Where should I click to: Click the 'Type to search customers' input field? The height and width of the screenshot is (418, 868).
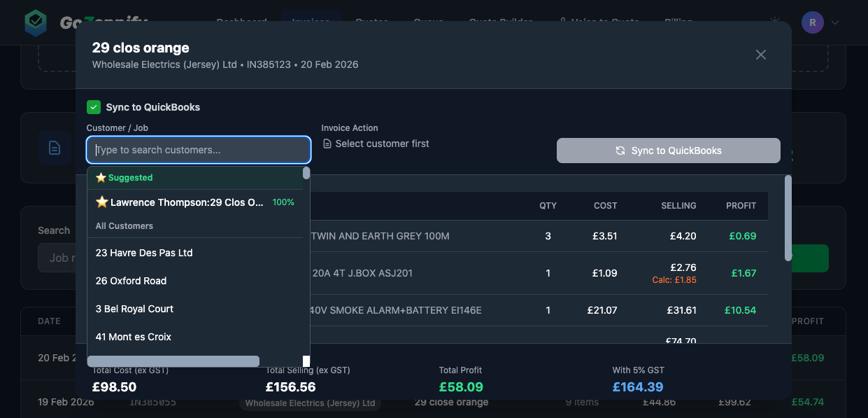coord(198,150)
